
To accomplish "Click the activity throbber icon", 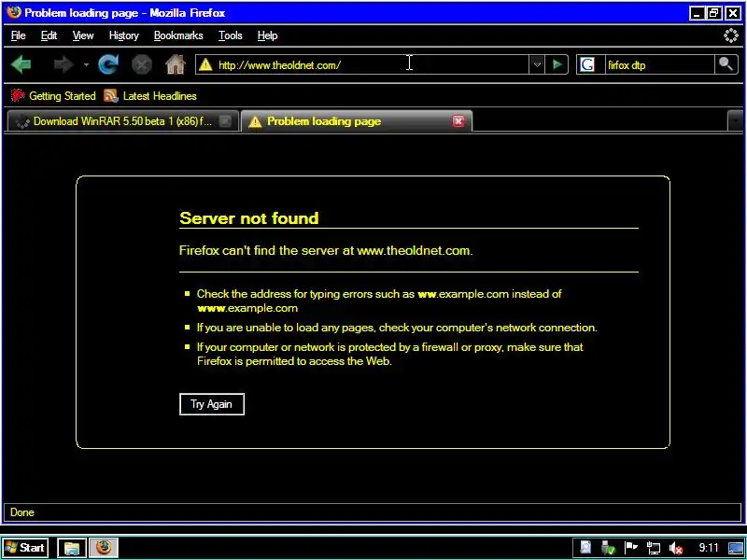I will (x=730, y=35).
